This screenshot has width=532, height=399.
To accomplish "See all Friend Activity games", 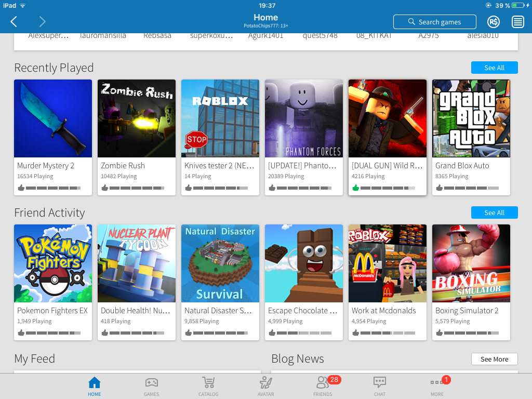I will pos(495,212).
